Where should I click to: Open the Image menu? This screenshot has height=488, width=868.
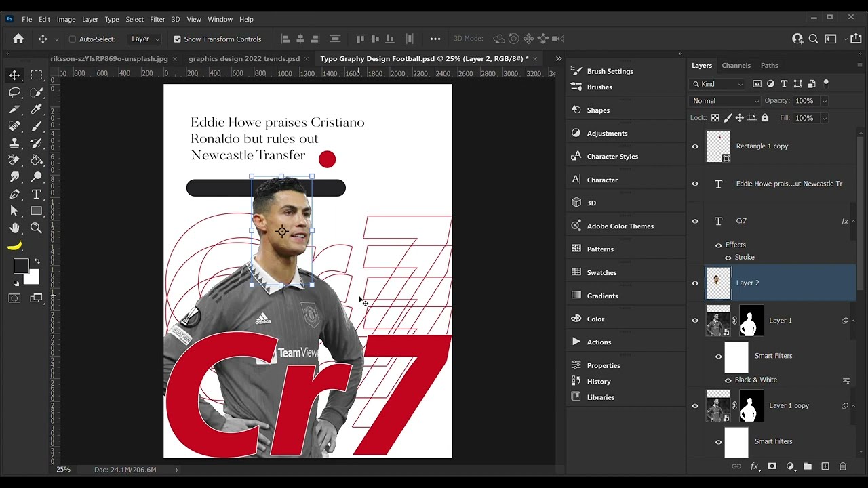66,19
